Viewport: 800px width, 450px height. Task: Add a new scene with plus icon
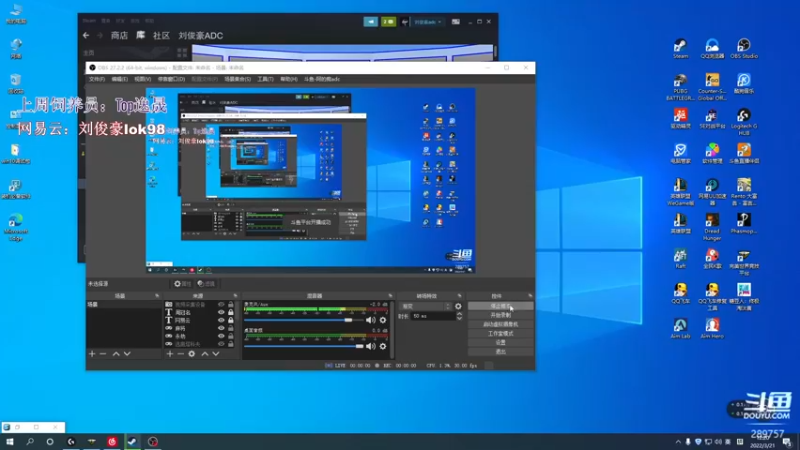[x=92, y=354]
